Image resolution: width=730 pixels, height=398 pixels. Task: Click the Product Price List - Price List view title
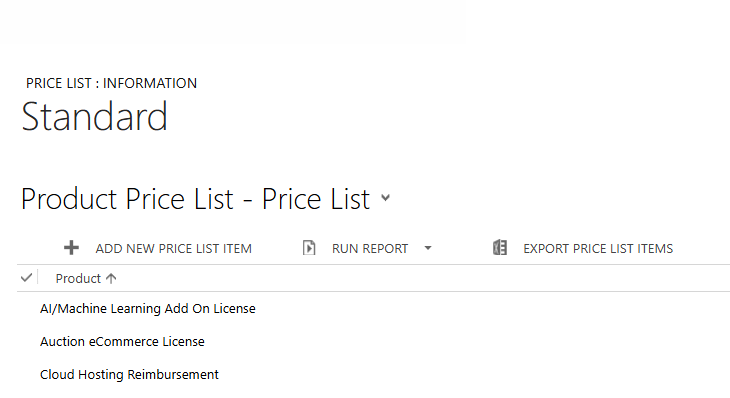(196, 199)
